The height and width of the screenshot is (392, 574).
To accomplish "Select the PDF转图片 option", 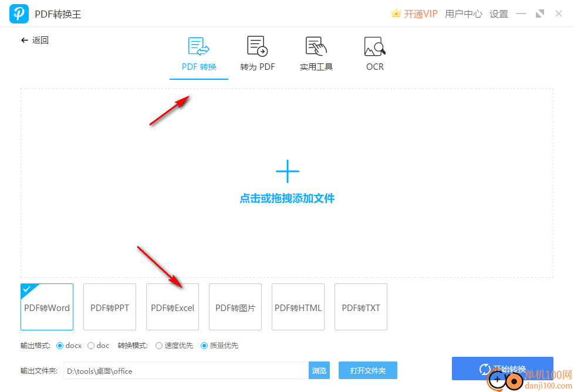I will [x=235, y=307].
